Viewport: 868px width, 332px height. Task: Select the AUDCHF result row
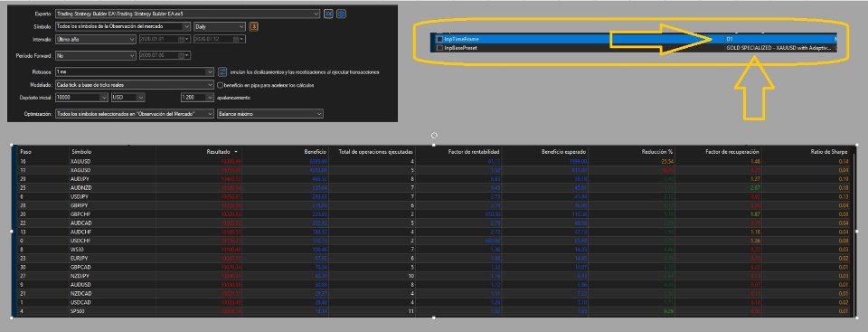click(434, 232)
